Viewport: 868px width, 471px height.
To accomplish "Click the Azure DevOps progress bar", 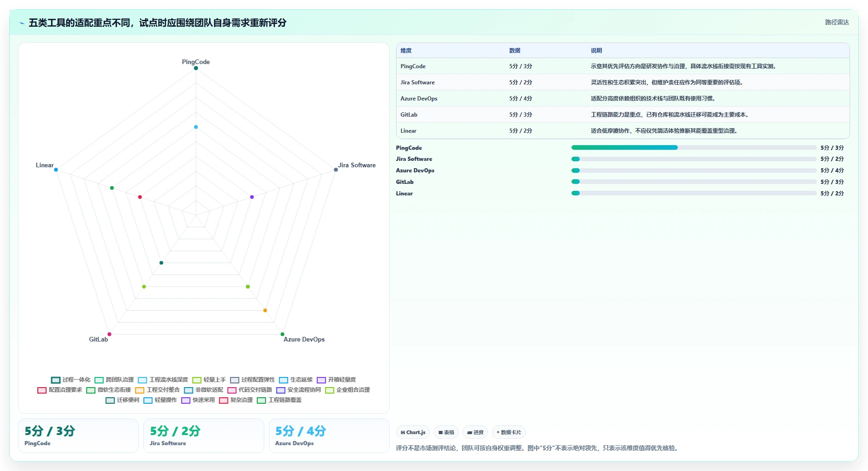I will [693, 171].
